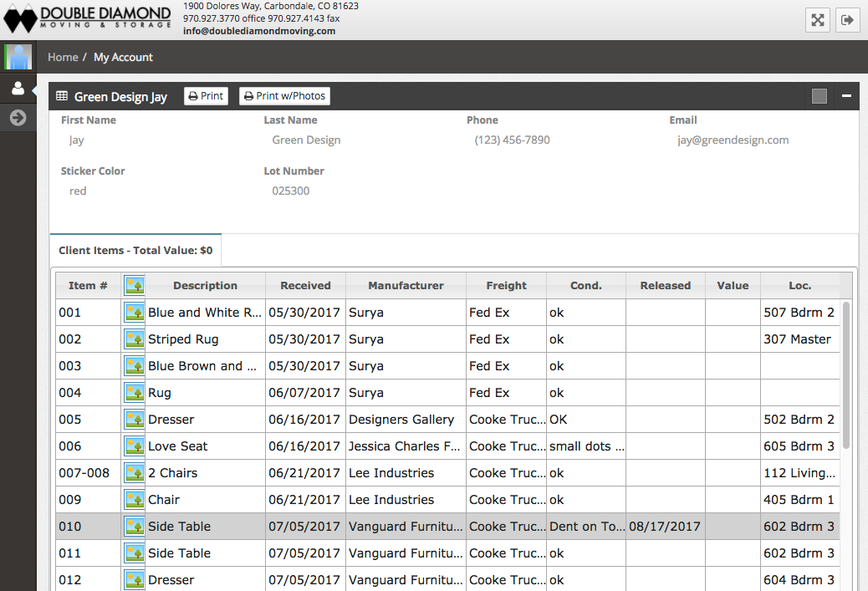
Task: Sort by Cond. column header
Action: tap(586, 286)
